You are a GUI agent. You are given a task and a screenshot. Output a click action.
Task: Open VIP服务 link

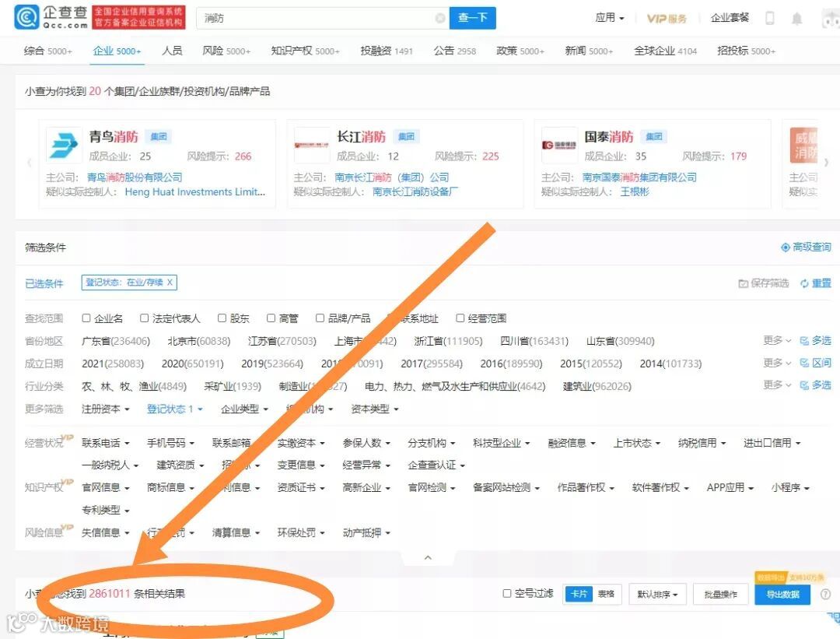click(667, 19)
